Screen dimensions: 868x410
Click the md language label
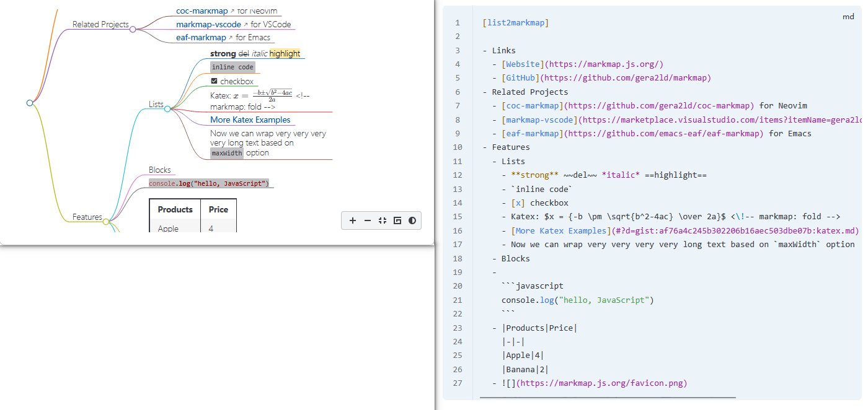pos(848,17)
